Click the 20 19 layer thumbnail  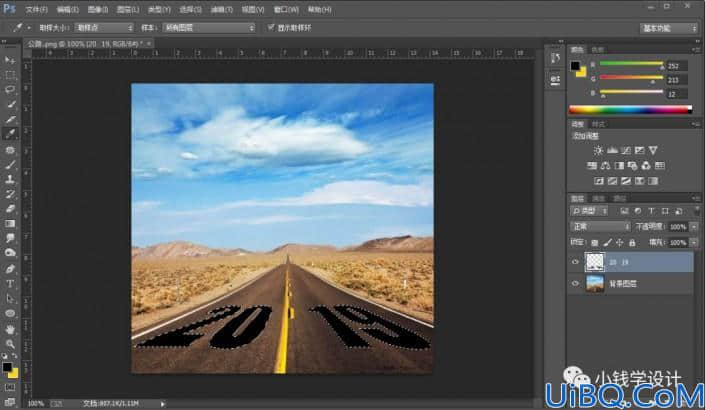595,262
